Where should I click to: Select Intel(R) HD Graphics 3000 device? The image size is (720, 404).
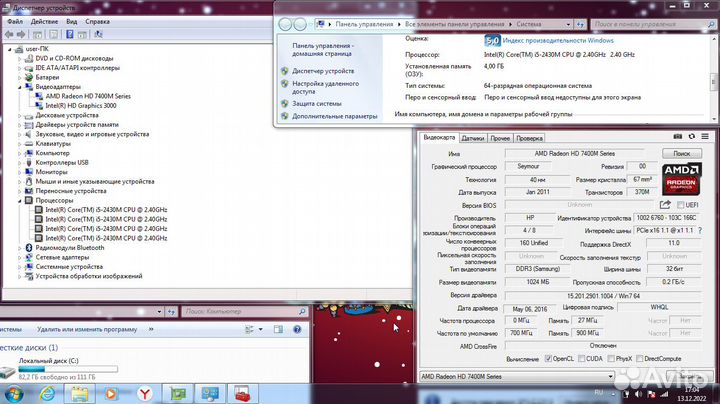pos(80,106)
